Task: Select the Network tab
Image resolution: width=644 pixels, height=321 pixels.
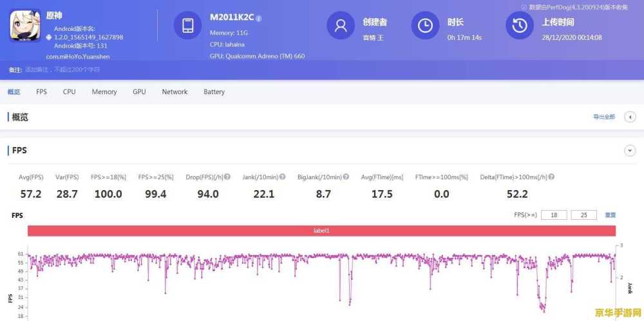Action: [x=175, y=92]
